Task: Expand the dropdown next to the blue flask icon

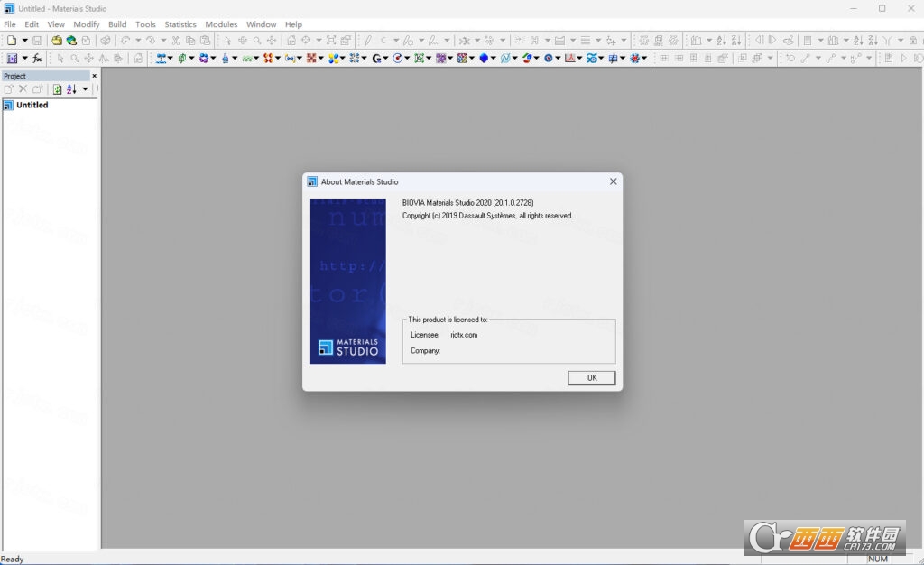Action: [235, 58]
